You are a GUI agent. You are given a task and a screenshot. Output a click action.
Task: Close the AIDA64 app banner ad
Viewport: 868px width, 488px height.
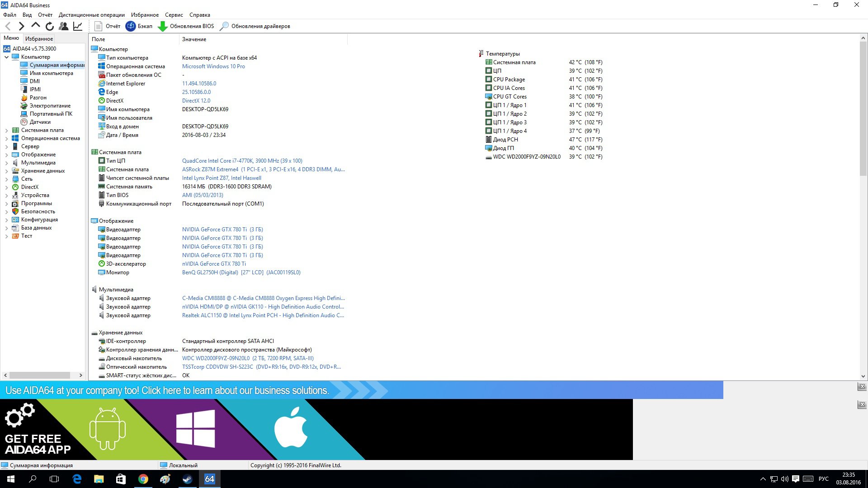tap(862, 405)
